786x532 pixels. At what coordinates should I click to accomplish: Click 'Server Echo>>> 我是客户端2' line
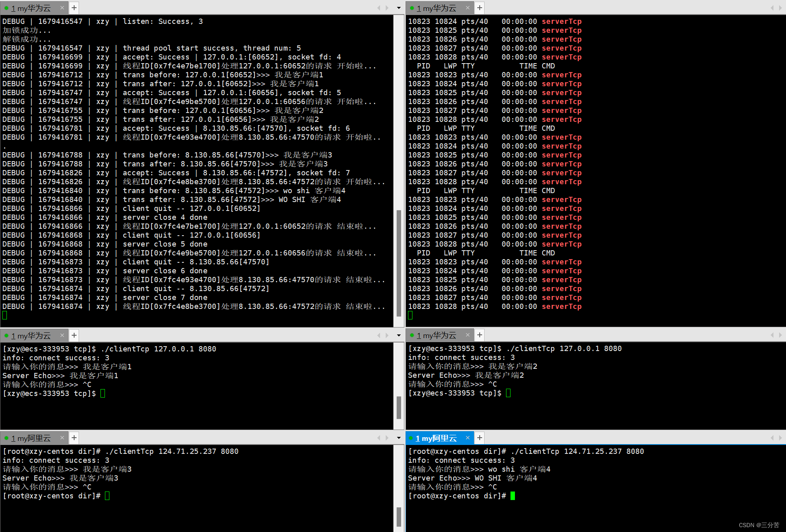[x=466, y=375]
